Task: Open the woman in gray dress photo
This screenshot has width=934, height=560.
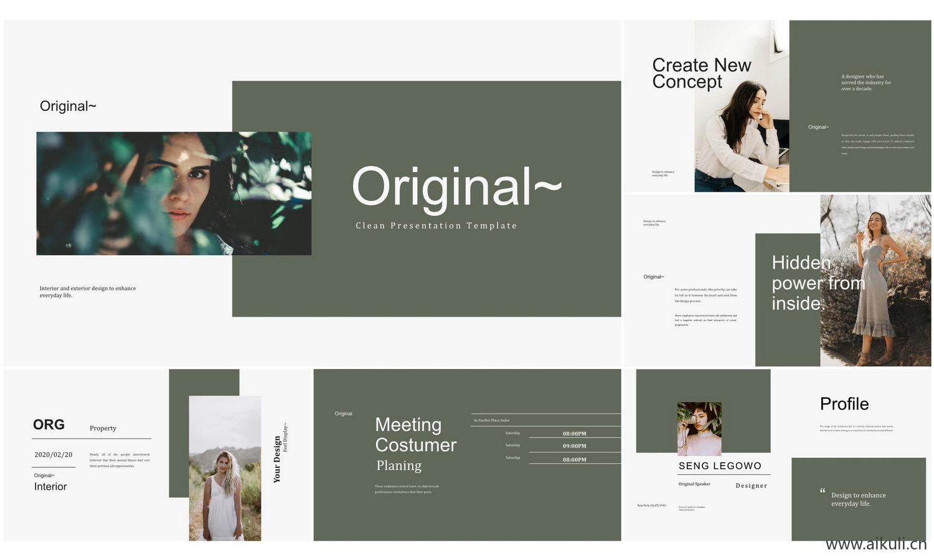Action: [x=875, y=280]
